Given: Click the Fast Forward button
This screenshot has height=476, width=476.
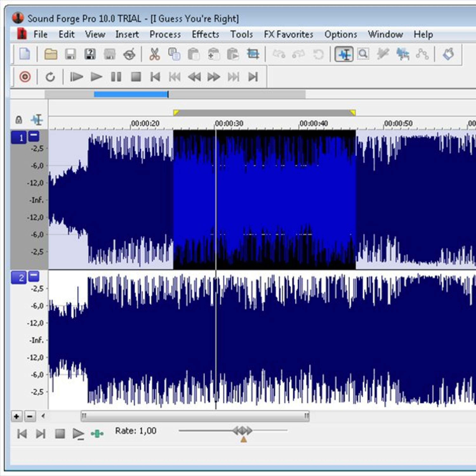Looking at the screenshot, I should 214,77.
